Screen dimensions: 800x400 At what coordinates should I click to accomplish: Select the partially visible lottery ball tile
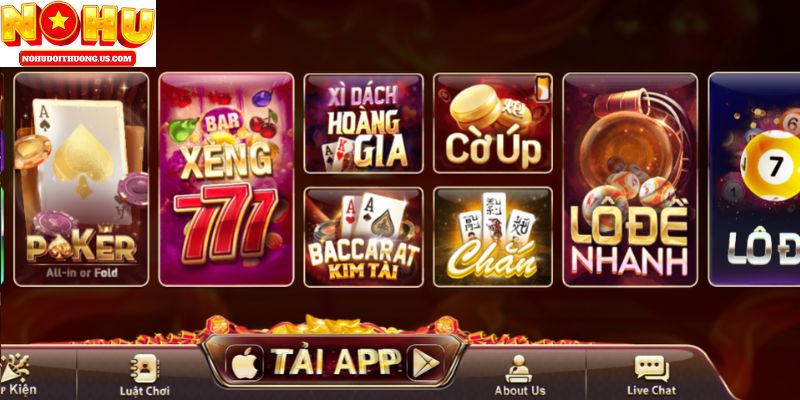click(x=754, y=179)
